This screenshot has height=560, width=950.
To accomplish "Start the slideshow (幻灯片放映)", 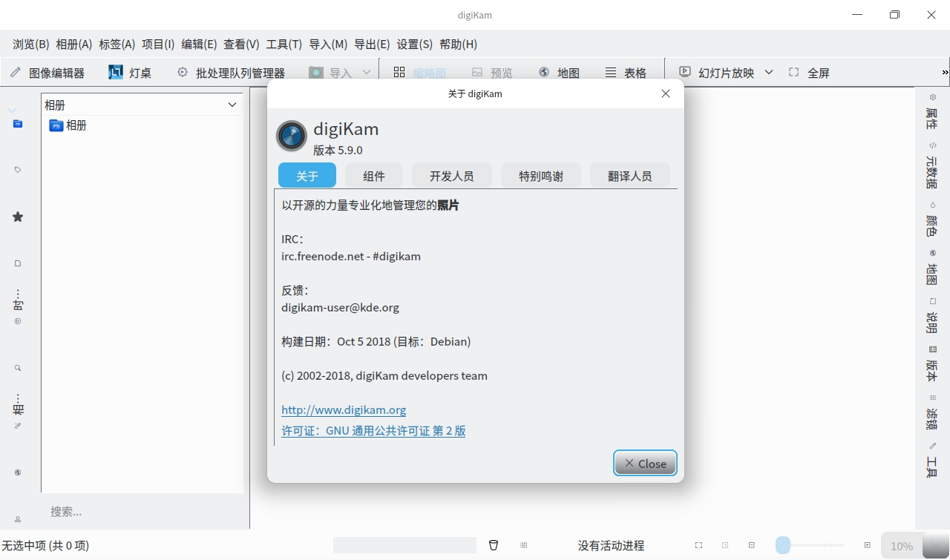I will pyautogui.click(x=717, y=73).
